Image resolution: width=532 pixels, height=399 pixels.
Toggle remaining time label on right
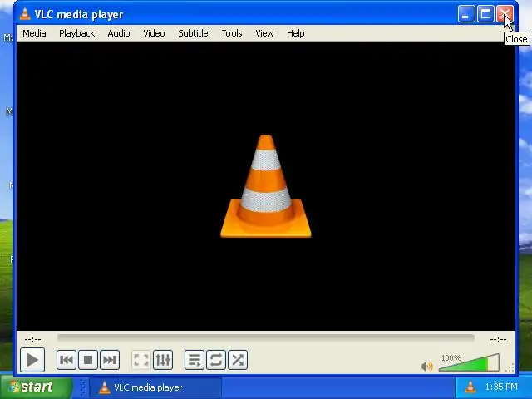coord(498,339)
